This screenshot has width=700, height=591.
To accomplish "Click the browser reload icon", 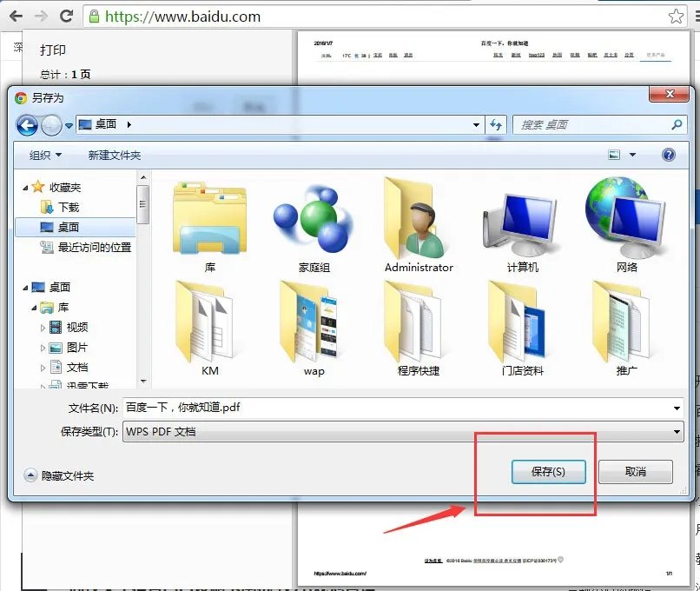I will pos(68,16).
